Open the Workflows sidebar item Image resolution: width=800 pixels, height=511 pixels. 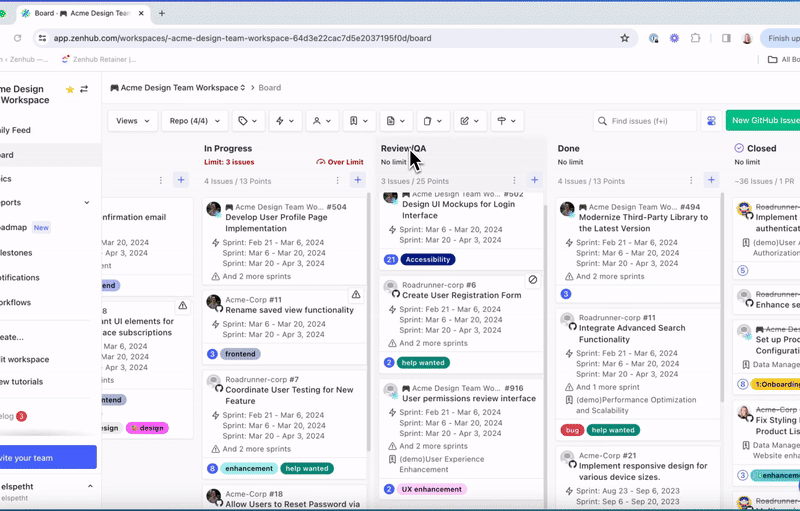15,302
